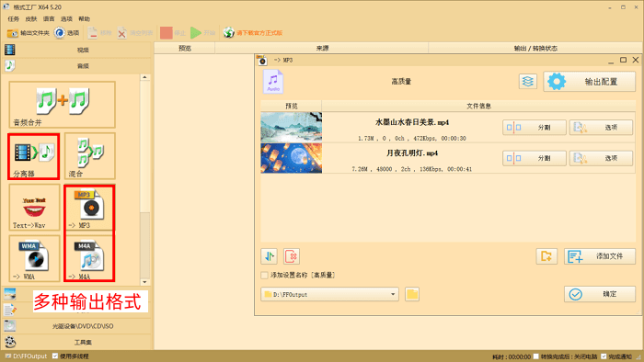Open the 工具集 toolbox category
The height and width of the screenshot is (362, 644).
point(77,342)
